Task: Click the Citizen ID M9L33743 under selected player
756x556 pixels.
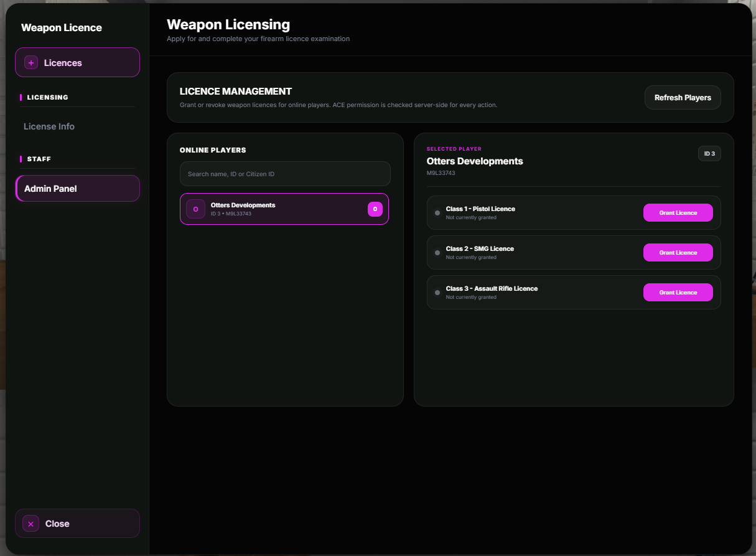Action: pos(441,173)
